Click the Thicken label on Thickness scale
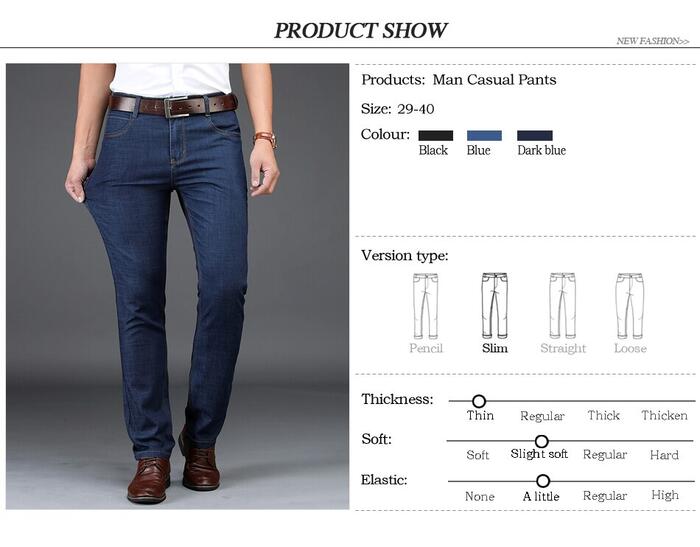This screenshot has width=700, height=547. (x=664, y=416)
